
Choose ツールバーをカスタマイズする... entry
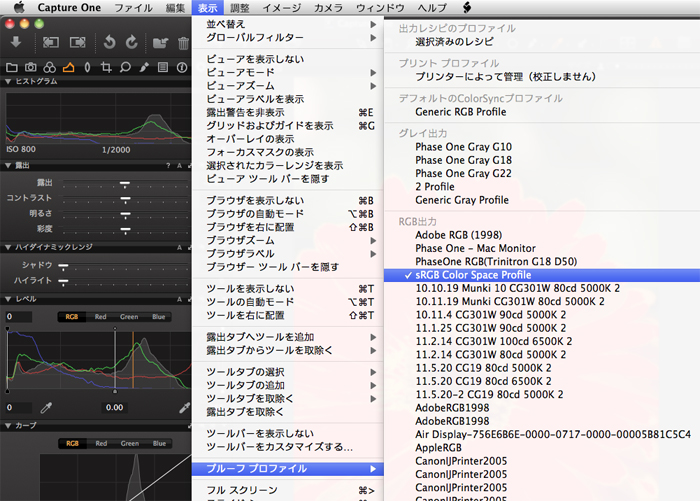[x=288, y=447]
